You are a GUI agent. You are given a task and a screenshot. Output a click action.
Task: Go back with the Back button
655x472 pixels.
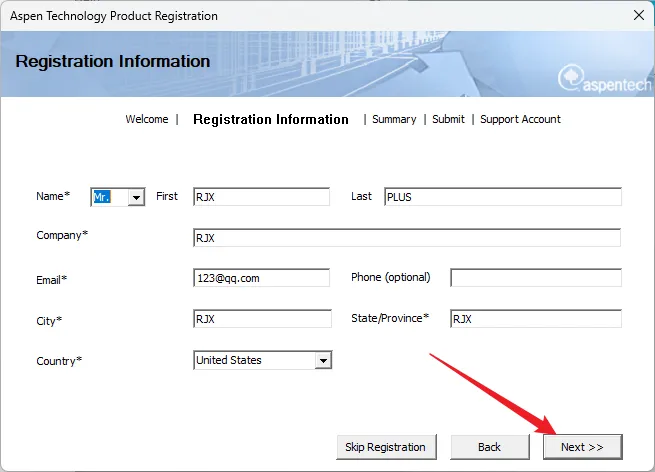pyautogui.click(x=490, y=447)
